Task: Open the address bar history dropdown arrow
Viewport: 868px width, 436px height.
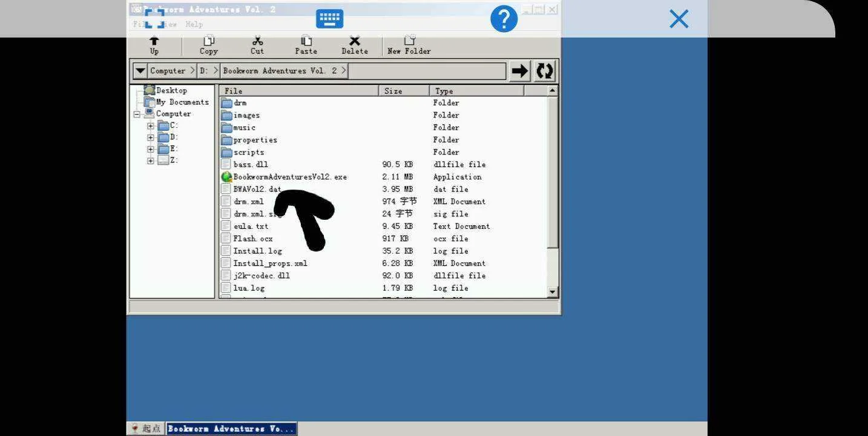Action: 140,71
